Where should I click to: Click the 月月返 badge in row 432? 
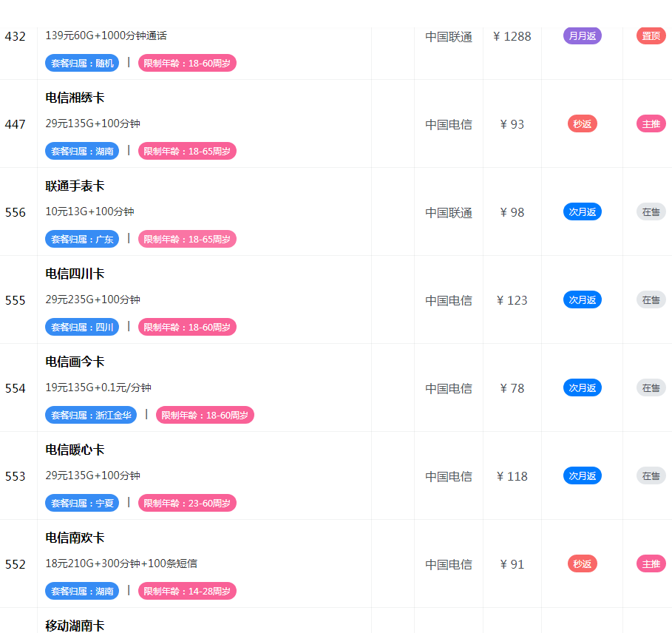pos(582,35)
